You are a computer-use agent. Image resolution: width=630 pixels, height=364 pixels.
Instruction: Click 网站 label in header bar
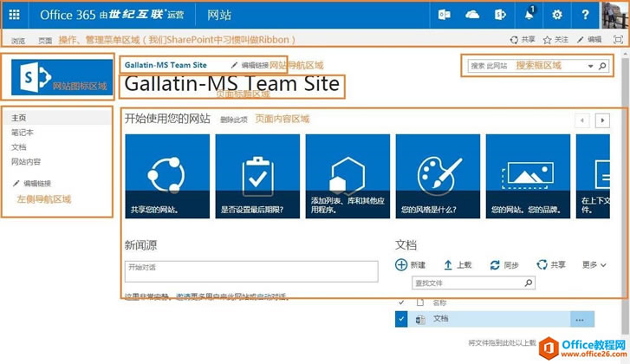219,15
